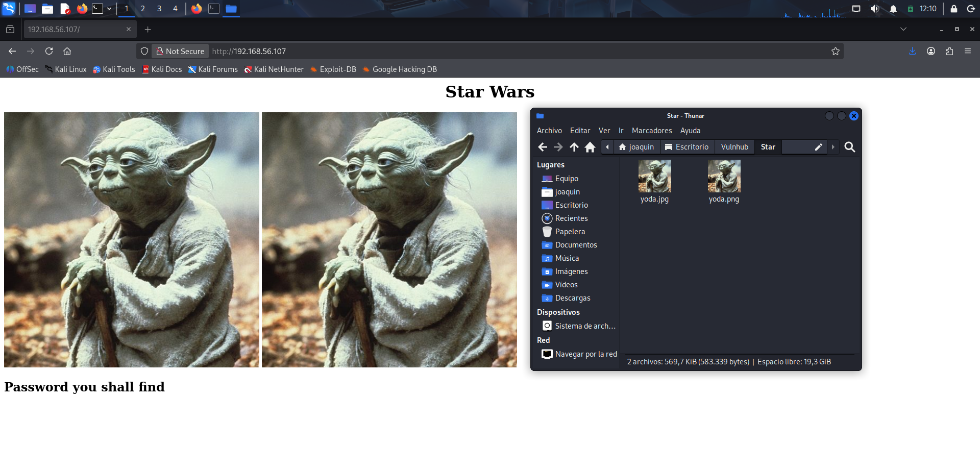
Task: Open Firefox downloads from the toolbar arrow
Action: (x=912, y=51)
